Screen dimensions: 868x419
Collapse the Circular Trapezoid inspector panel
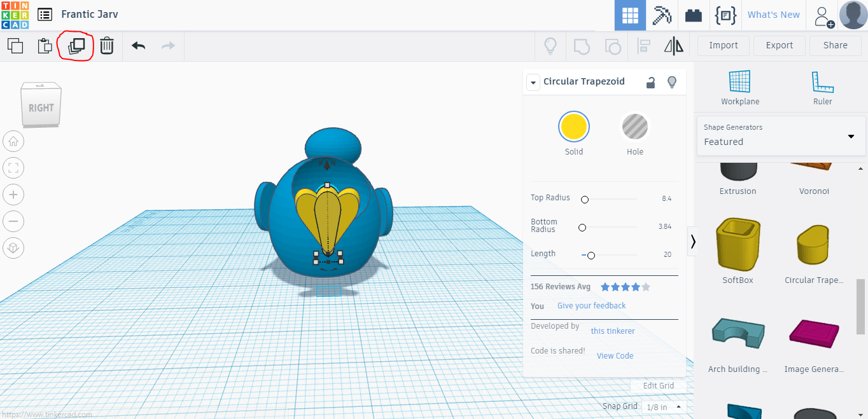click(533, 82)
